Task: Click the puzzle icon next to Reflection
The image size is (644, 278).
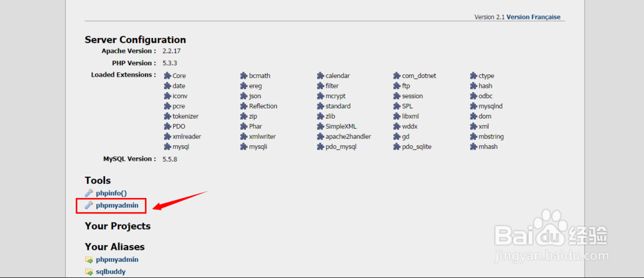Action: [243, 106]
